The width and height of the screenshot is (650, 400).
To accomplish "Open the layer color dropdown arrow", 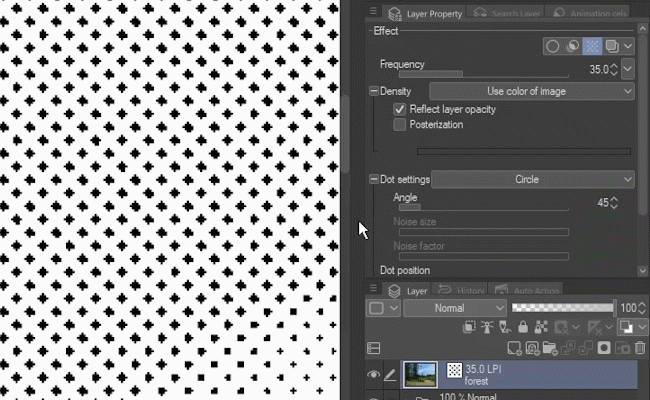I will [642, 327].
